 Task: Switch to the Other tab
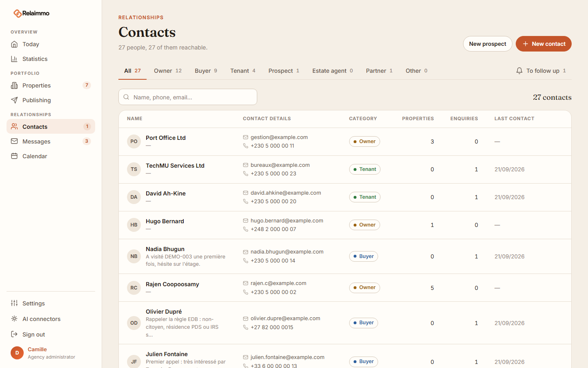(x=416, y=71)
